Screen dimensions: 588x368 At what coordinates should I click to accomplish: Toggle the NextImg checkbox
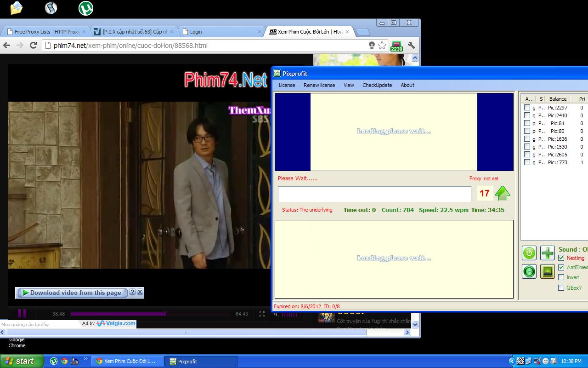click(x=561, y=258)
